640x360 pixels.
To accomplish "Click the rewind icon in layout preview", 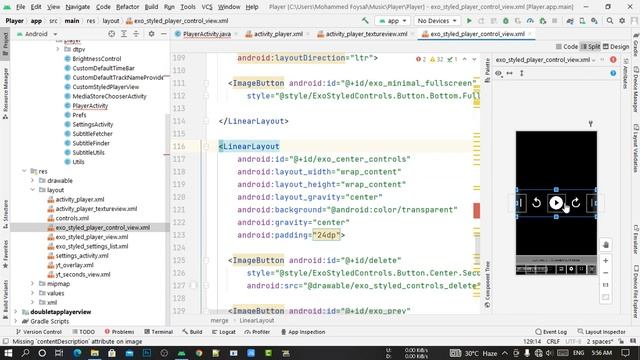I will pos(536,203).
